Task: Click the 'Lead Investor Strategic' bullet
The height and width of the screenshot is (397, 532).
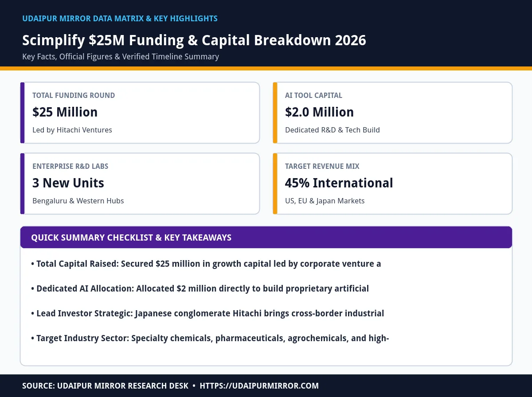Action: coord(207,313)
